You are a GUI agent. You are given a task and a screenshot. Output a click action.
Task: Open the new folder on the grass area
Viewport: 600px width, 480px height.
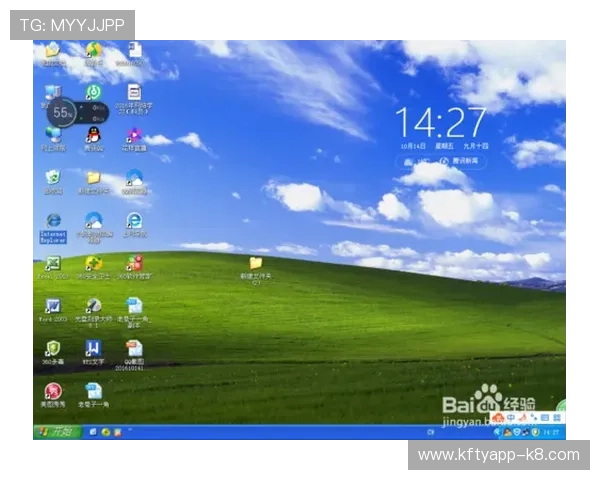256,265
